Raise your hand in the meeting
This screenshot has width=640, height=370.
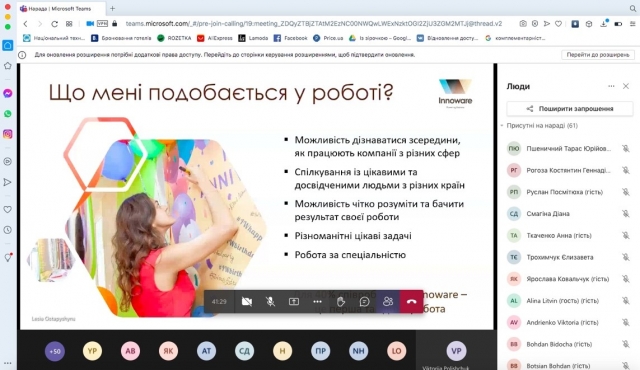point(341,301)
